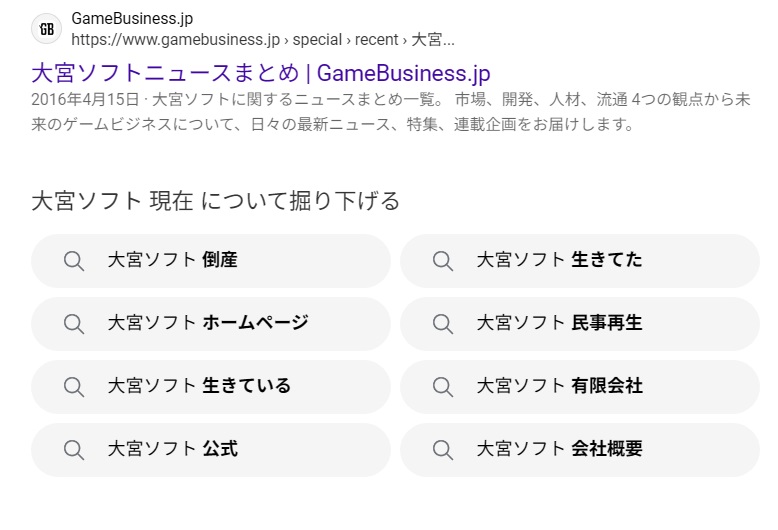Pick the 大宮ソフト 生きている suggestion
Screen dimensions: 778x530
point(199,386)
